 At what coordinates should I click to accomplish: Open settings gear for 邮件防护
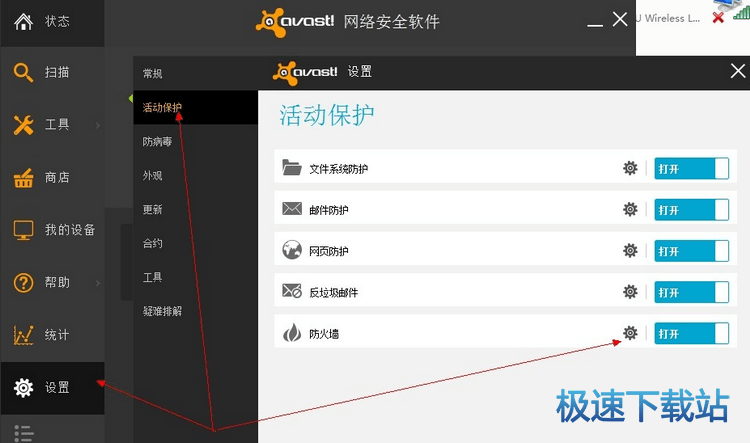pos(630,210)
